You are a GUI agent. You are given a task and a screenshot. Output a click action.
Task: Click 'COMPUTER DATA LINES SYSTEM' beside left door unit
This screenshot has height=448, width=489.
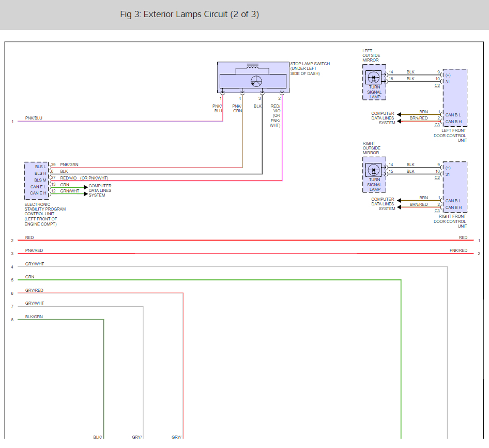coord(383,118)
